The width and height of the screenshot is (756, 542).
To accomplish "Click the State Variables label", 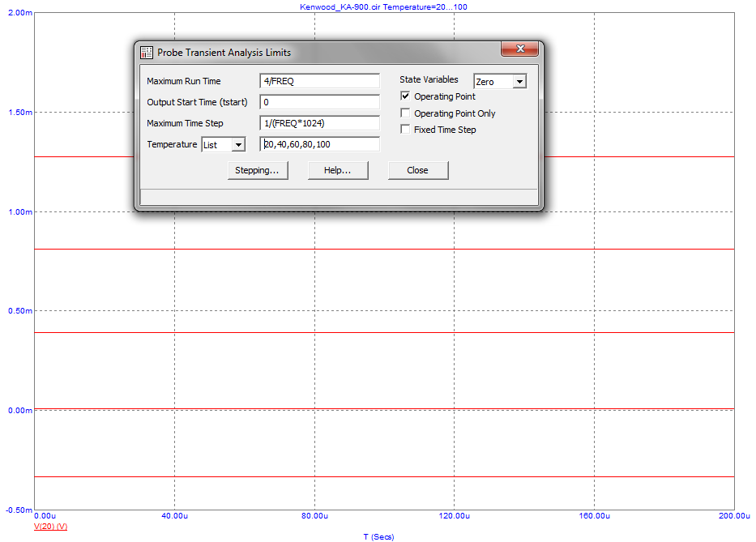I will (429, 79).
